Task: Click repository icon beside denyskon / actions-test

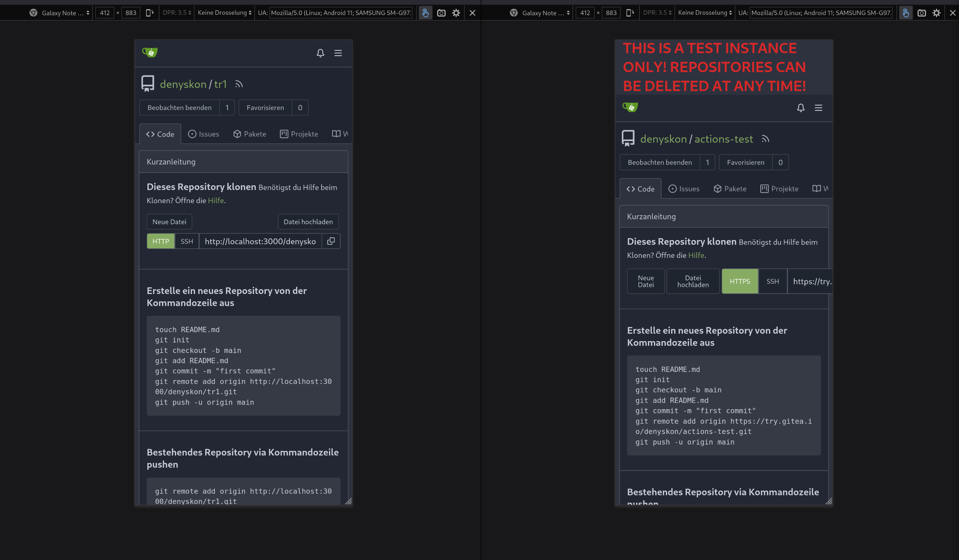Action: 628,138
